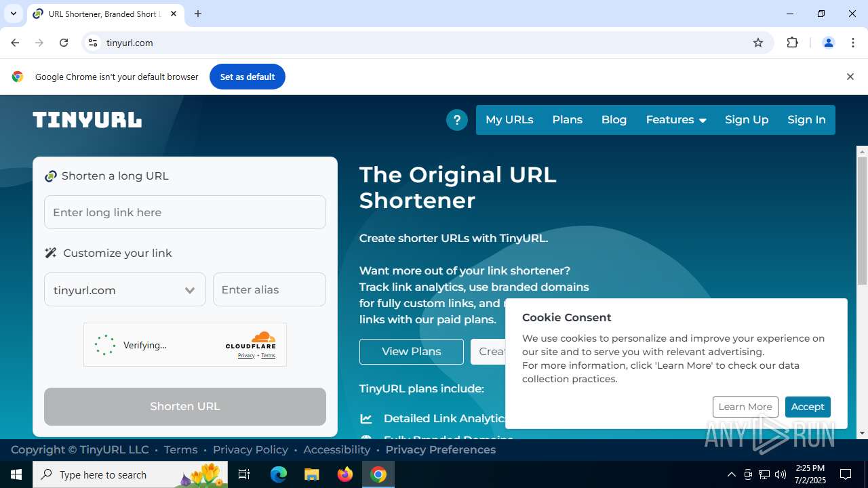Click the browser forward arrow
Image resolution: width=868 pixels, height=488 pixels.
point(39,43)
